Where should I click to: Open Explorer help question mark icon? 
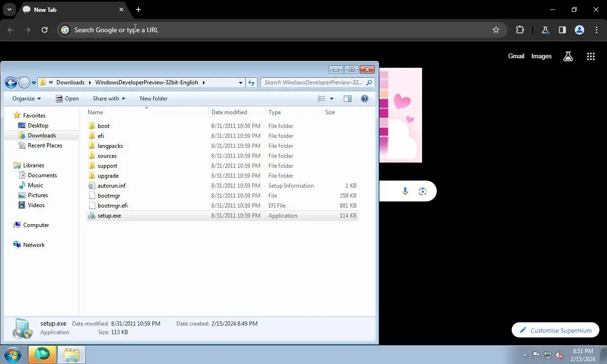pos(364,99)
